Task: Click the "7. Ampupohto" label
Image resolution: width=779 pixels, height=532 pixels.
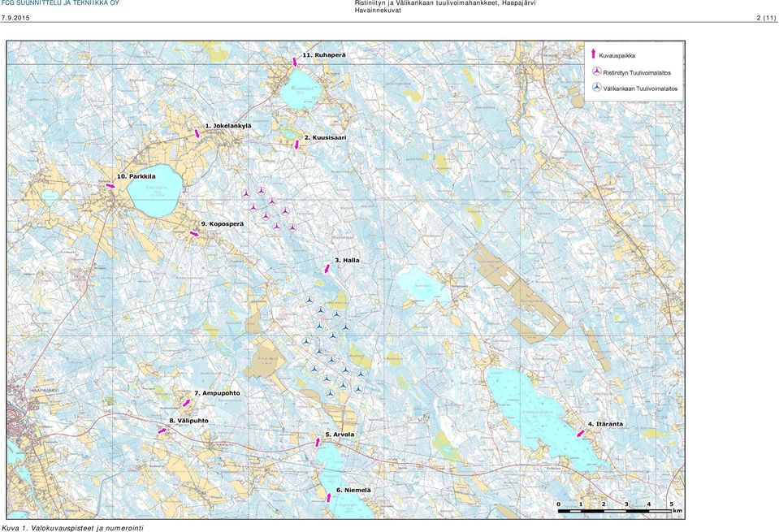Action: [217, 393]
